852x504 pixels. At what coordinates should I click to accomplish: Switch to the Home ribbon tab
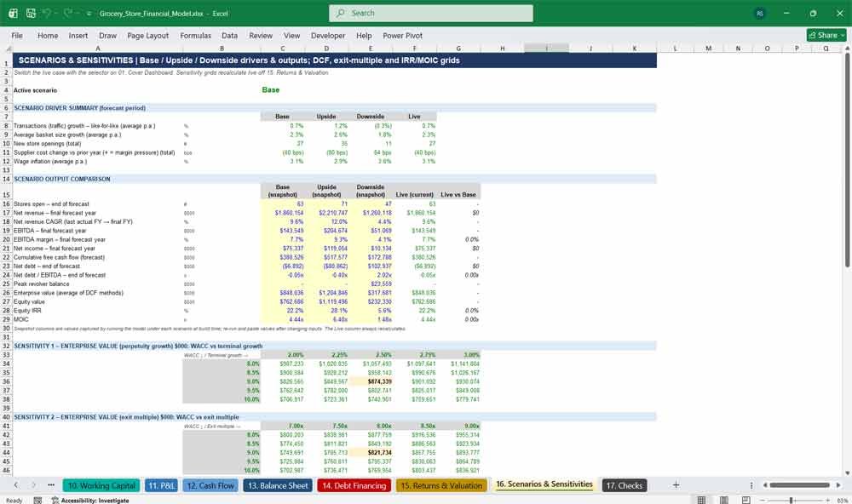48,35
